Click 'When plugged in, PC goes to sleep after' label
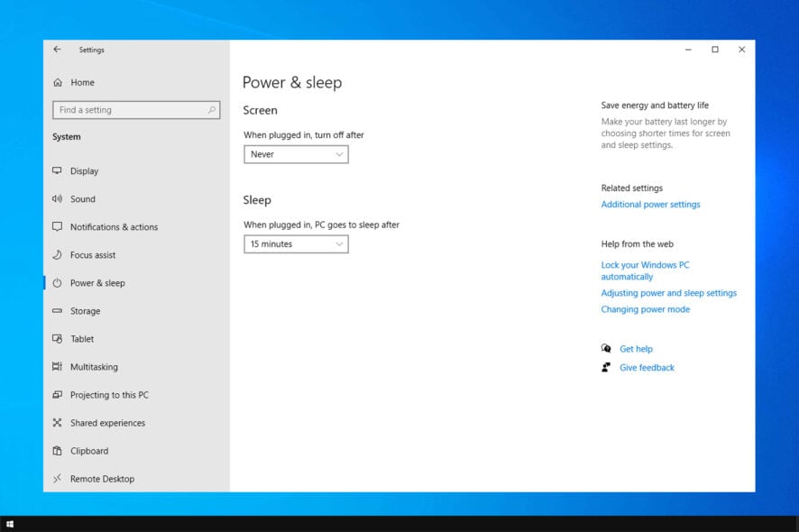 pos(322,225)
